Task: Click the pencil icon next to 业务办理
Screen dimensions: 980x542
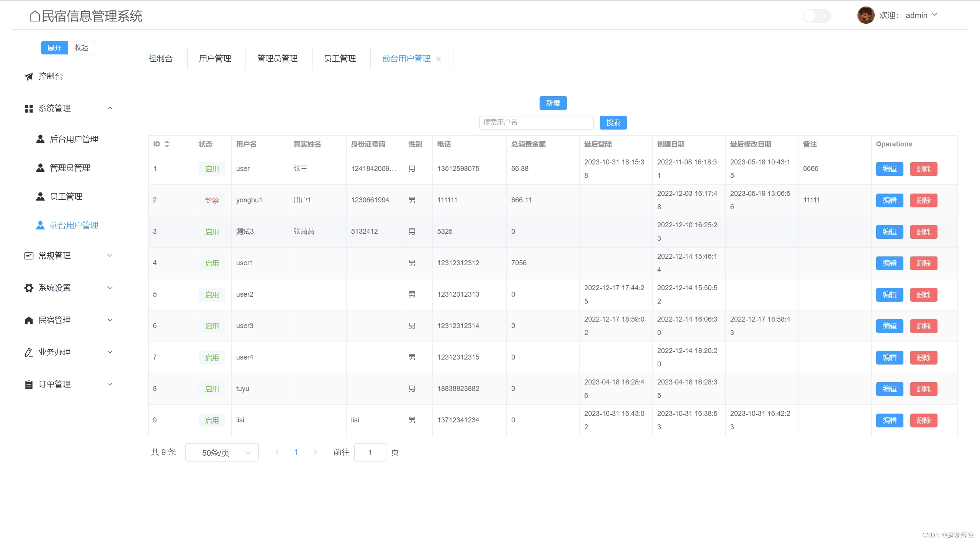Action: [x=29, y=352]
